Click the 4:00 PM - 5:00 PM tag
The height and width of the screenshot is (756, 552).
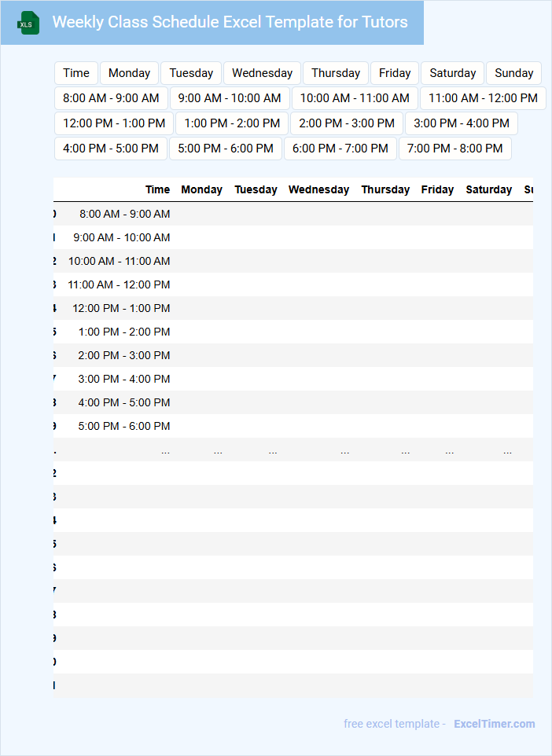click(111, 149)
